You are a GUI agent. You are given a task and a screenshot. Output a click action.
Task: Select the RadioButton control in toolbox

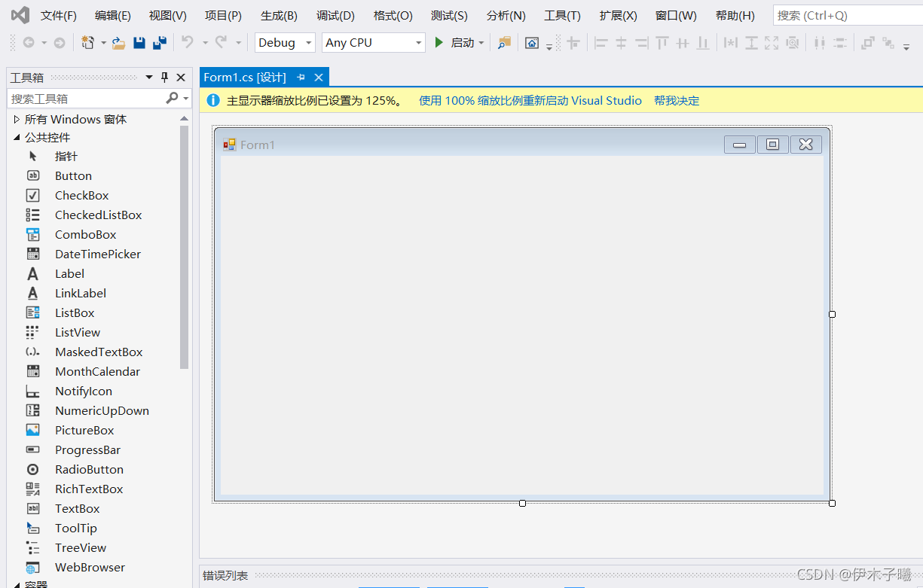(89, 469)
